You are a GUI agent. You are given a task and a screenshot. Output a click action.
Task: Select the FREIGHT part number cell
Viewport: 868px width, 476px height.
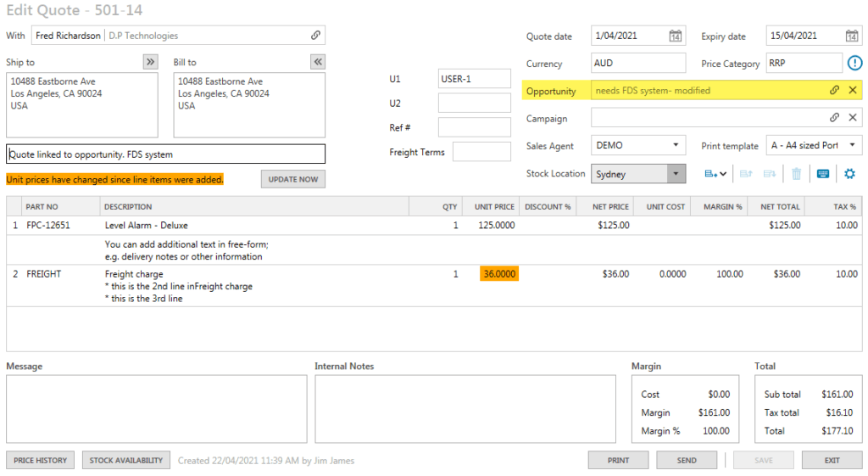[x=44, y=274]
